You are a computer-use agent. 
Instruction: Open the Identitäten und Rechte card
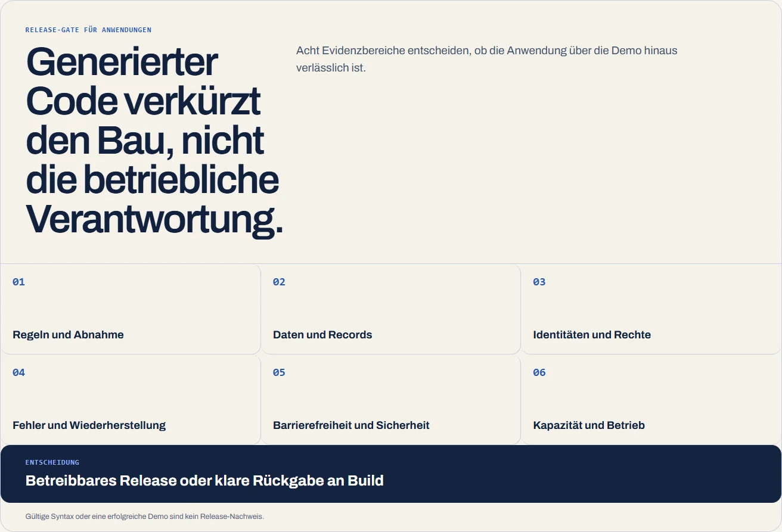tap(651, 309)
